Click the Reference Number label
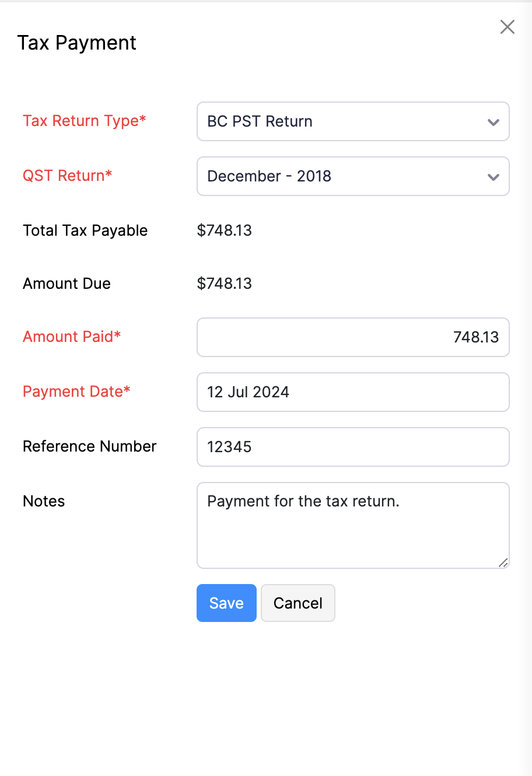The image size is (532, 776). [90, 446]
